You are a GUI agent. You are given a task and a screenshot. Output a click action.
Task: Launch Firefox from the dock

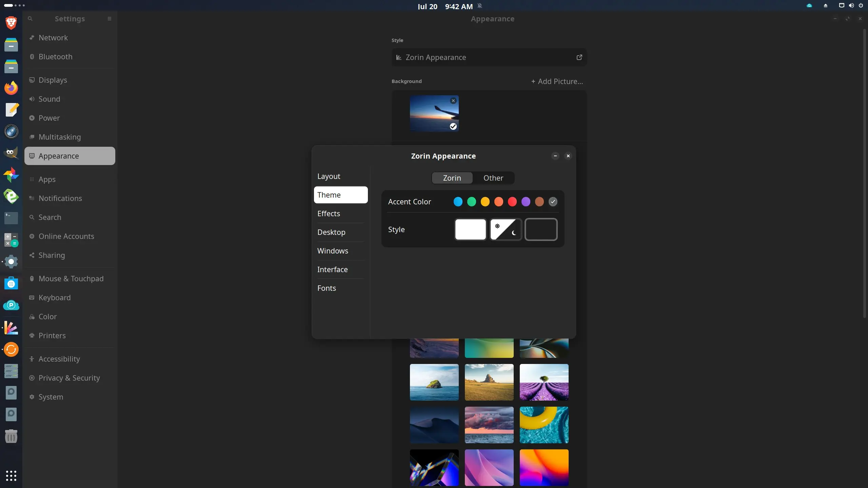point(11,88)
